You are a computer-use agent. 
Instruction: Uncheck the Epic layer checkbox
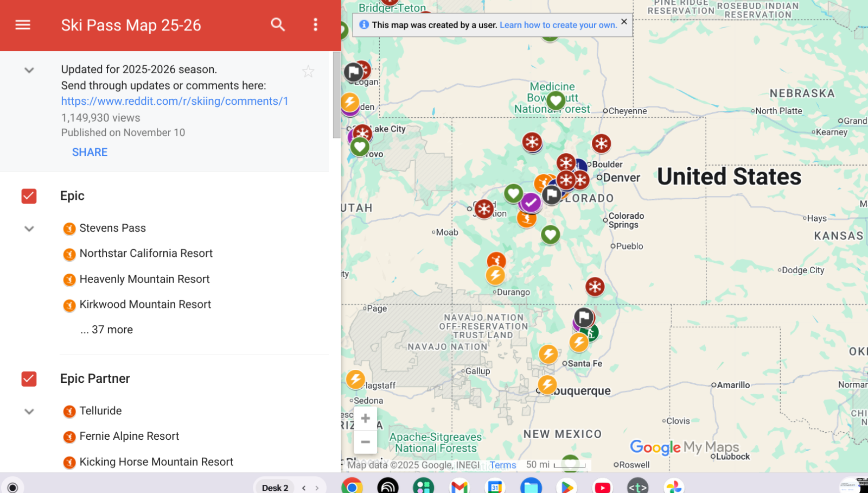point(29,196)
